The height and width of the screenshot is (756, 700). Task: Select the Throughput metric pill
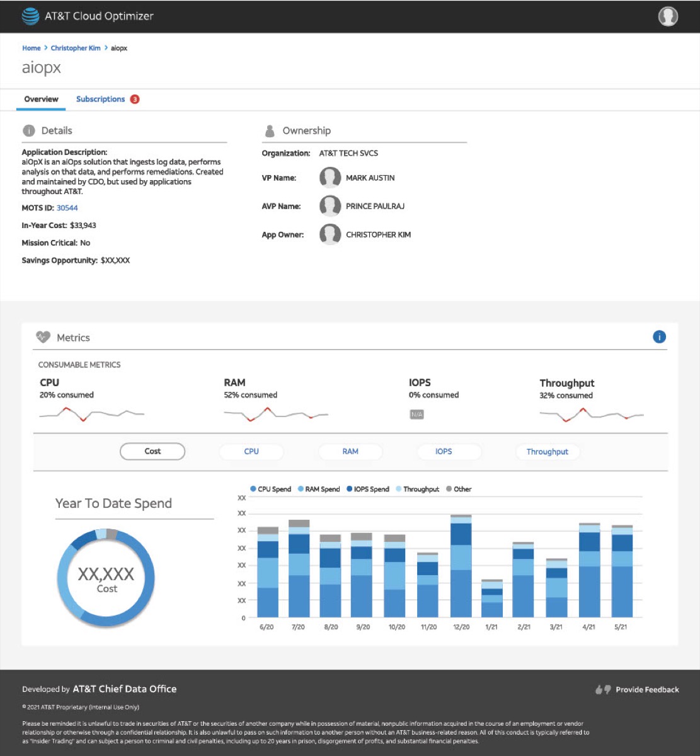coord(548,452)
